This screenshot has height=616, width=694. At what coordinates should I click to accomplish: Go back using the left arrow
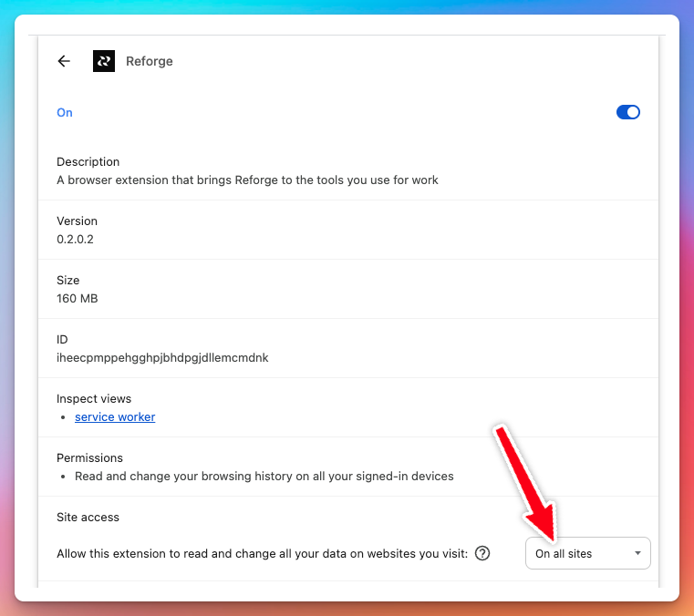tap(64, 61)
